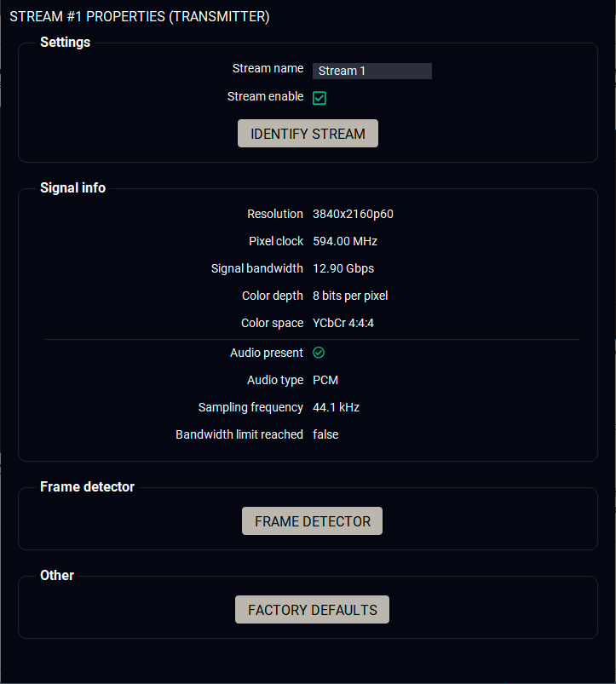Click the Stream enable label text
The image size is (616, 684).
pos(265,97)
